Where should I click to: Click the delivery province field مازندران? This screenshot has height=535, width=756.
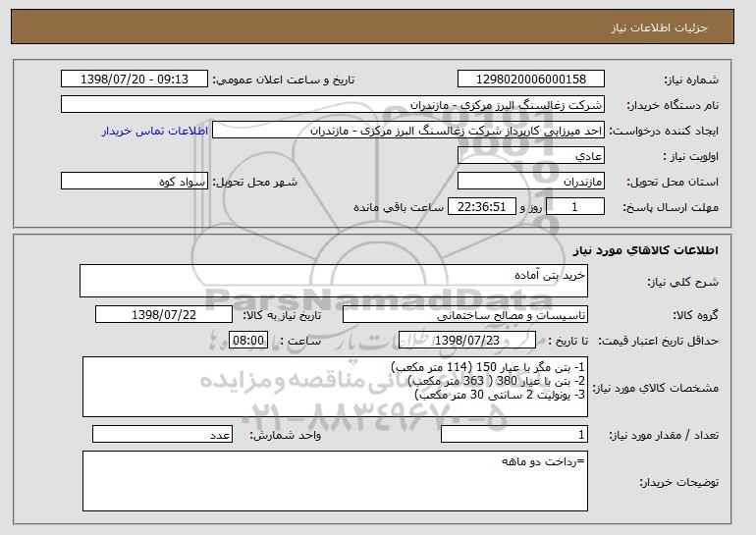[x=531, y=182]
